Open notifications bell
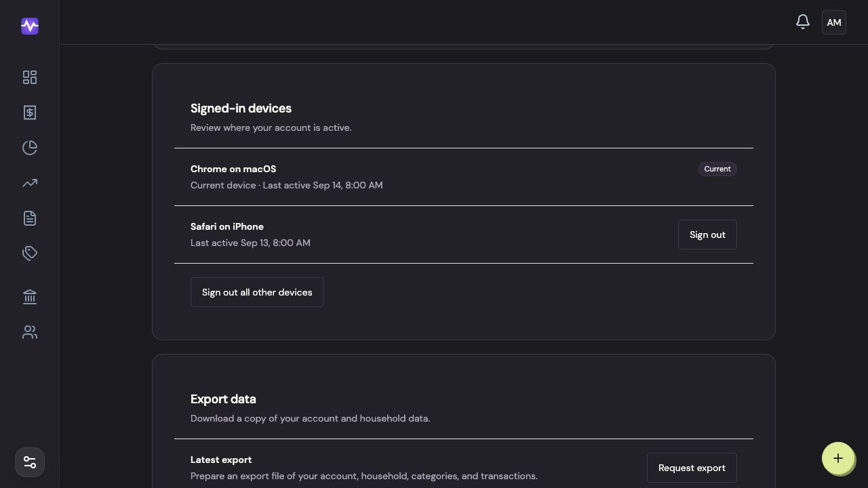The height and width of the screenshot is (488, 868). 803,22
